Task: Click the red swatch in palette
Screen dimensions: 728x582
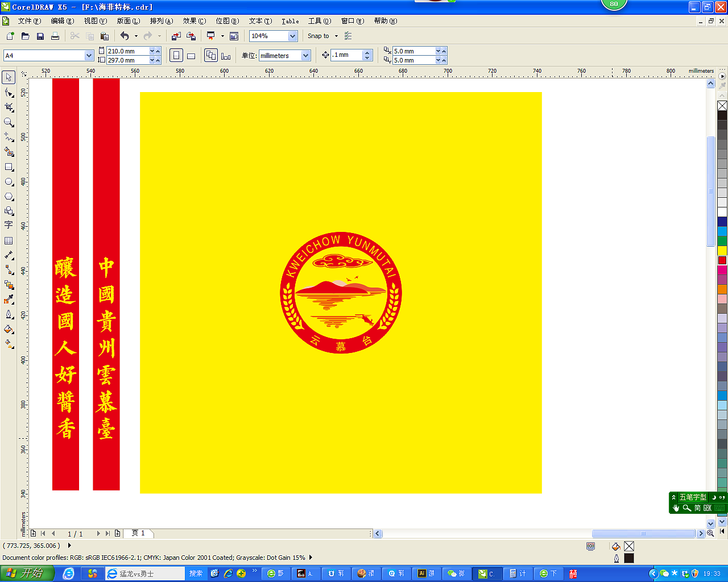Action: tap(722, 260)
